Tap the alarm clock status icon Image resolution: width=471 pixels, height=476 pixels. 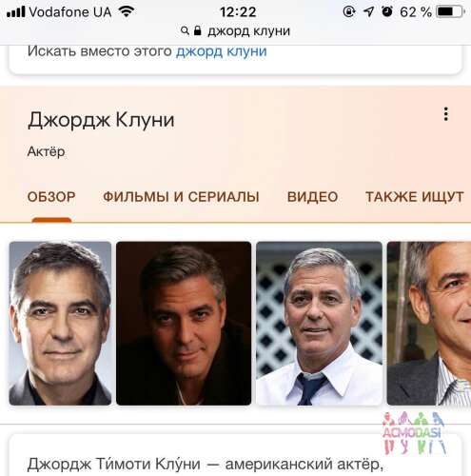(x=387, y=11)
